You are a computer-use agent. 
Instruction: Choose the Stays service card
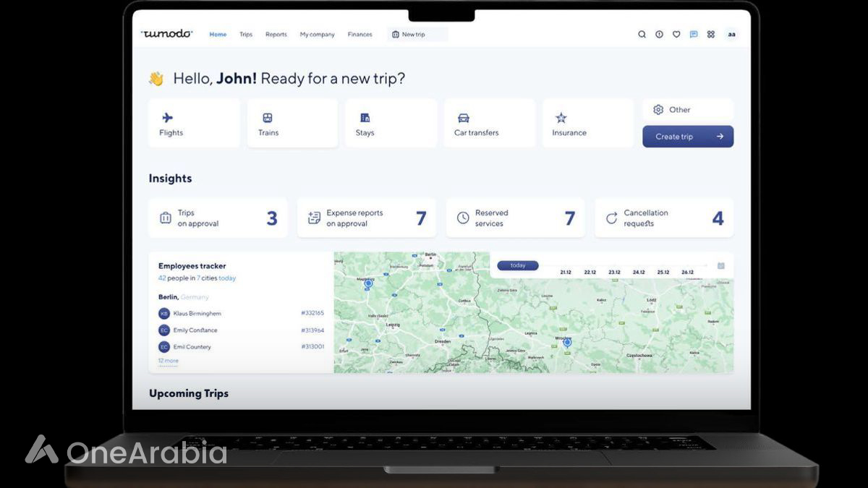pos(391,124)
